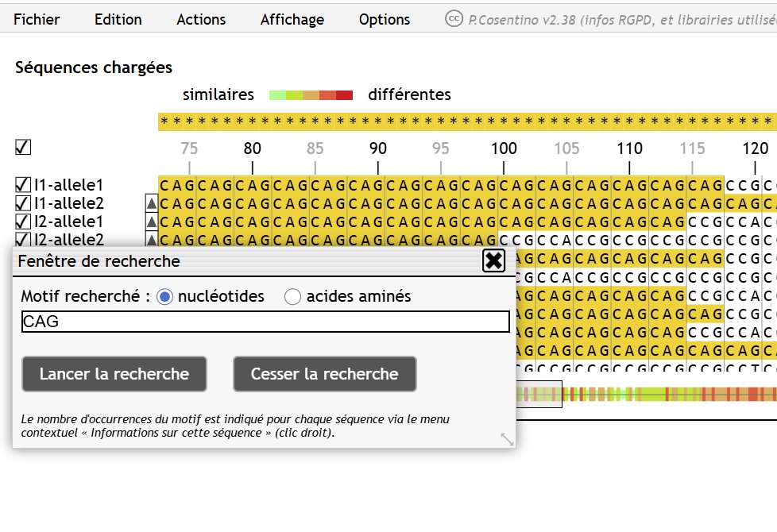The width and height of the screenshot is (777, 532).
Task: Select the nucléotides radio button
Action: pyautogui.click(x=164, y=297)
